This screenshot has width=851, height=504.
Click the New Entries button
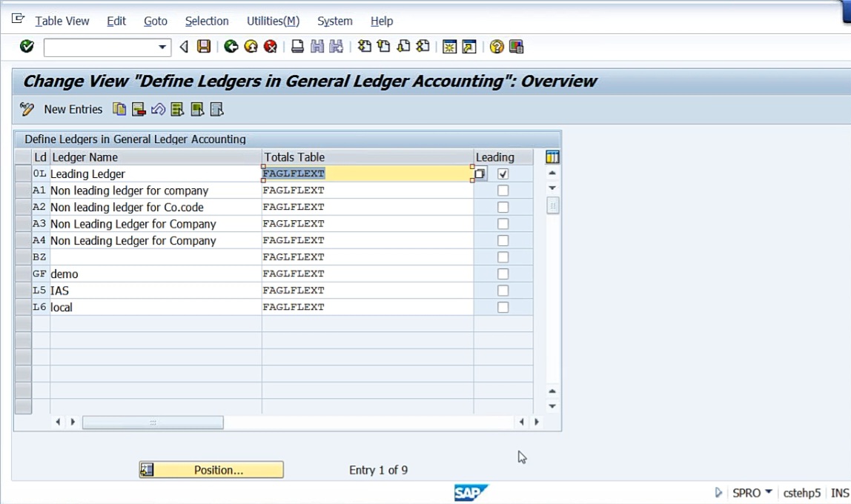(x=73, y=110)
